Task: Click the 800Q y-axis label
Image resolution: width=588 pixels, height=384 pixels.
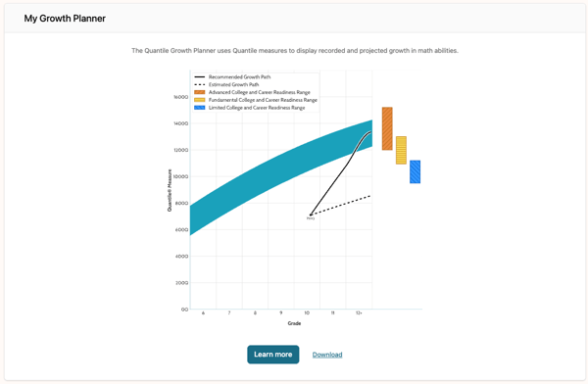Action: click(181, 203)
